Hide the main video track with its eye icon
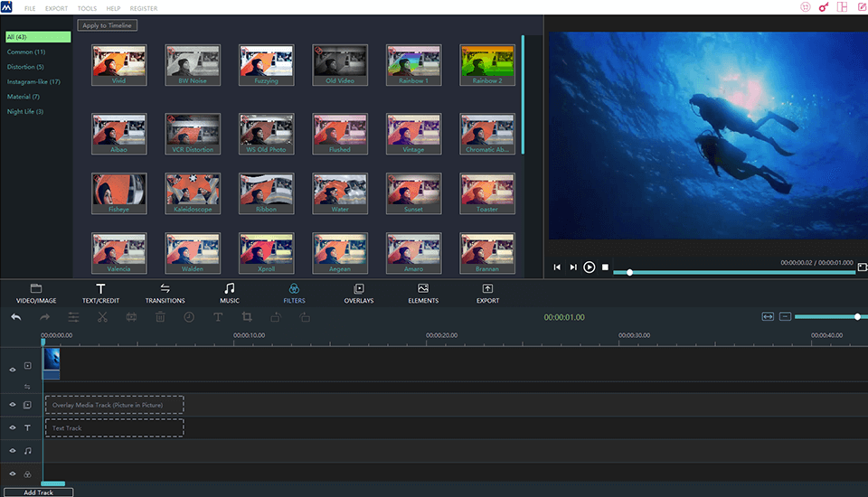 click(13, 369)
